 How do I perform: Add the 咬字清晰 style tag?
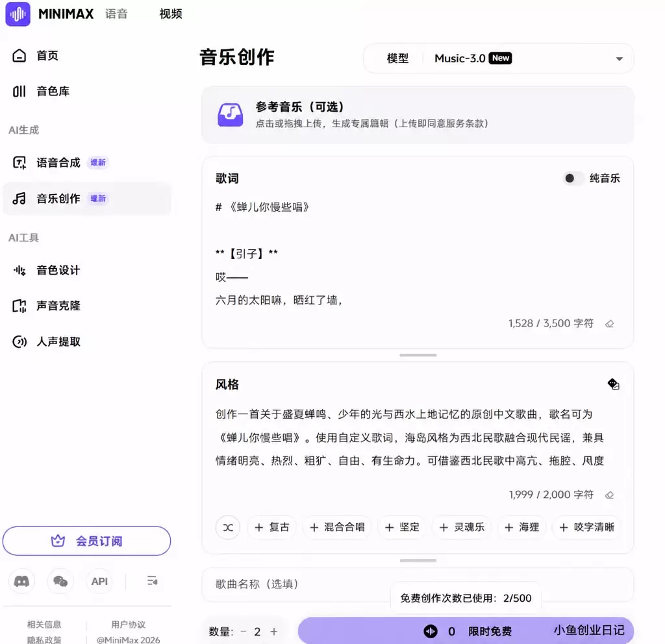click(586, 527)
